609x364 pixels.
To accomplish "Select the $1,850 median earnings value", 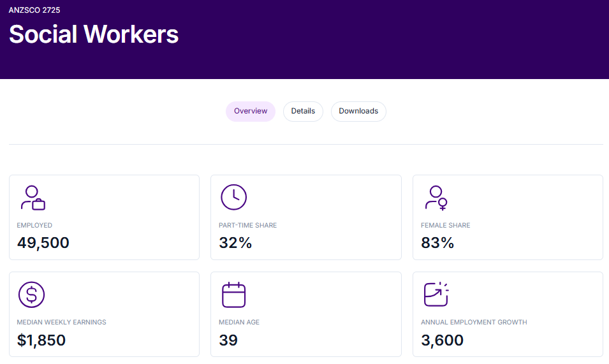I will point(41,340).
